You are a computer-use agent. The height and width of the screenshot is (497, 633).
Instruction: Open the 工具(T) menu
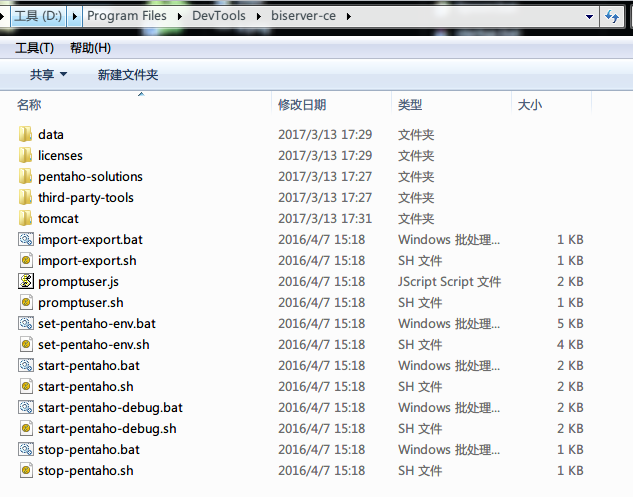[x=34, y=48]
